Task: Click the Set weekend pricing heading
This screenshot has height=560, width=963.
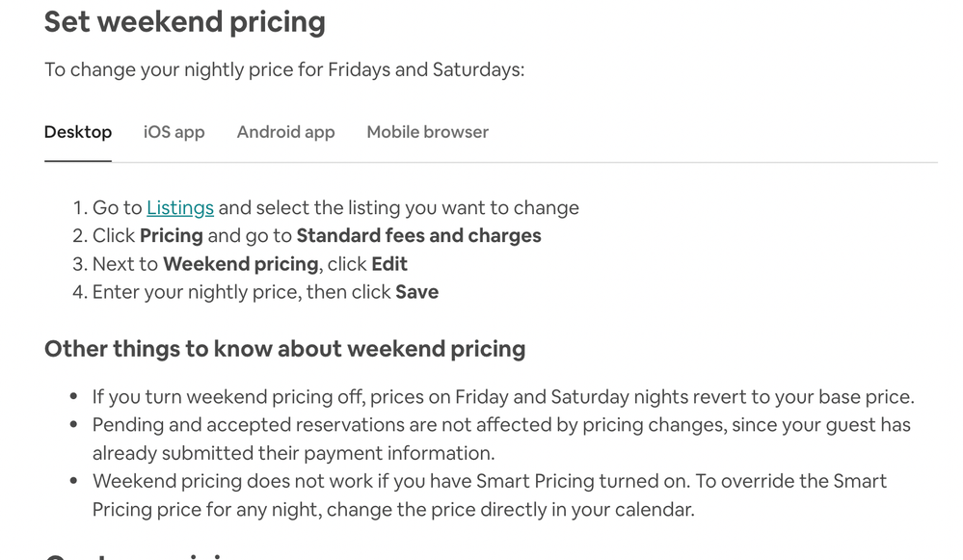Action: pos(185,21)
